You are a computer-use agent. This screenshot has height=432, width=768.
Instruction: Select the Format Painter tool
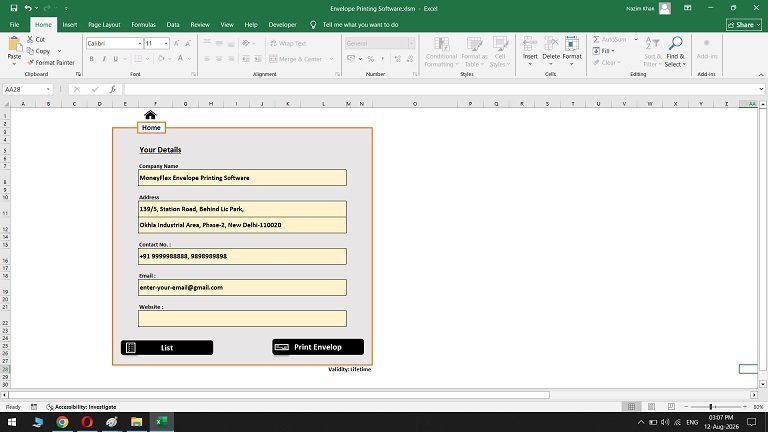click(x=51, y=63)
